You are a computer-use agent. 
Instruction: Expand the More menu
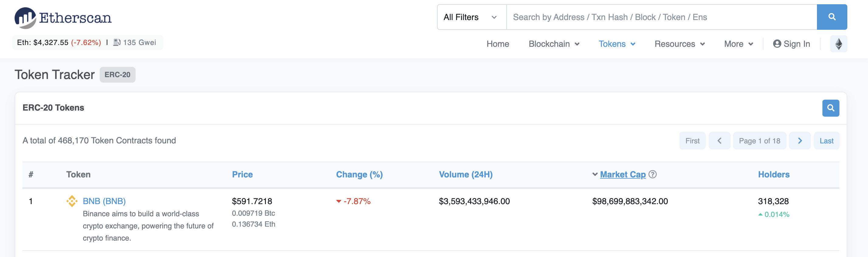click(x=739, y=44)
